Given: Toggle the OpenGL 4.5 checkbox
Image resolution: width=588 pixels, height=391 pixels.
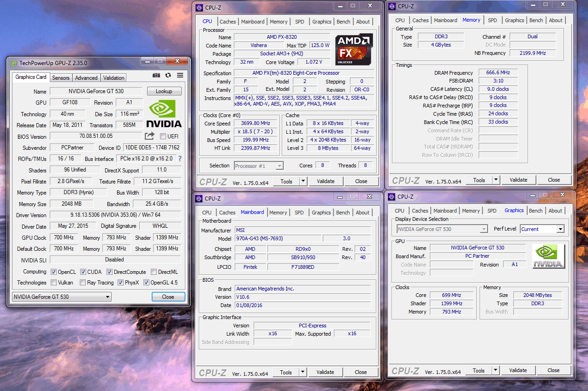Looking at the screenshot, I should 146,283.
